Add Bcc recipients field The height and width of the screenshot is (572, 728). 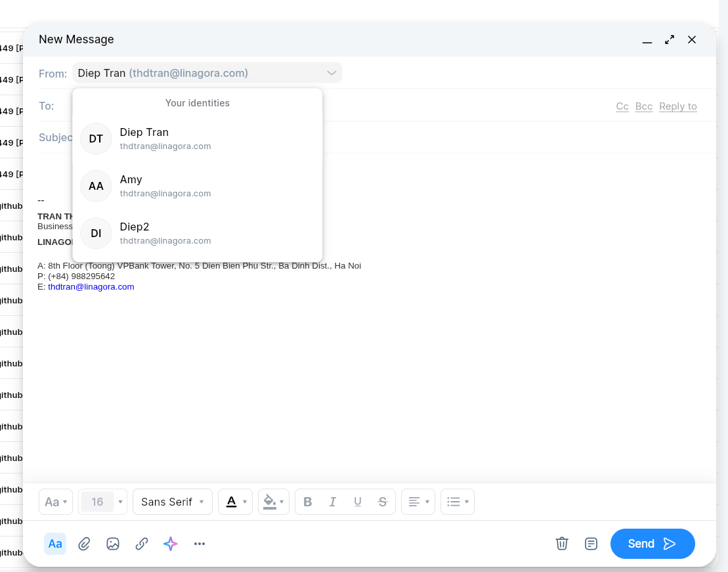coord(643,106)
